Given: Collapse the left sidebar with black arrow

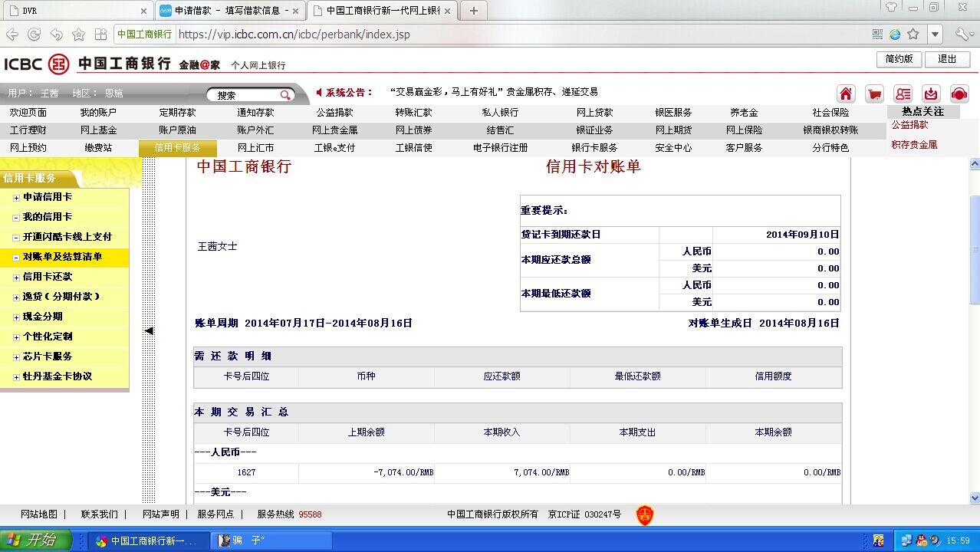Looking at the screenshot, I should [x=150, y=330].
